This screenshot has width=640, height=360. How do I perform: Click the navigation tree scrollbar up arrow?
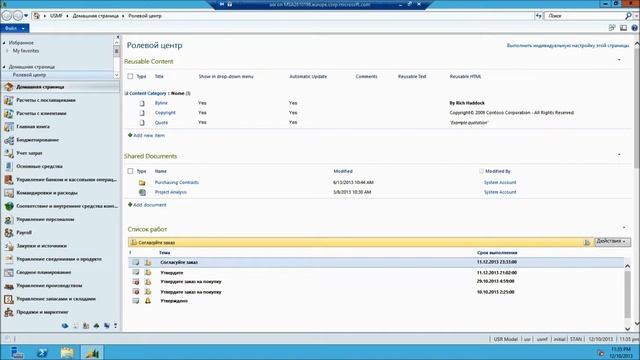(117, 42)
